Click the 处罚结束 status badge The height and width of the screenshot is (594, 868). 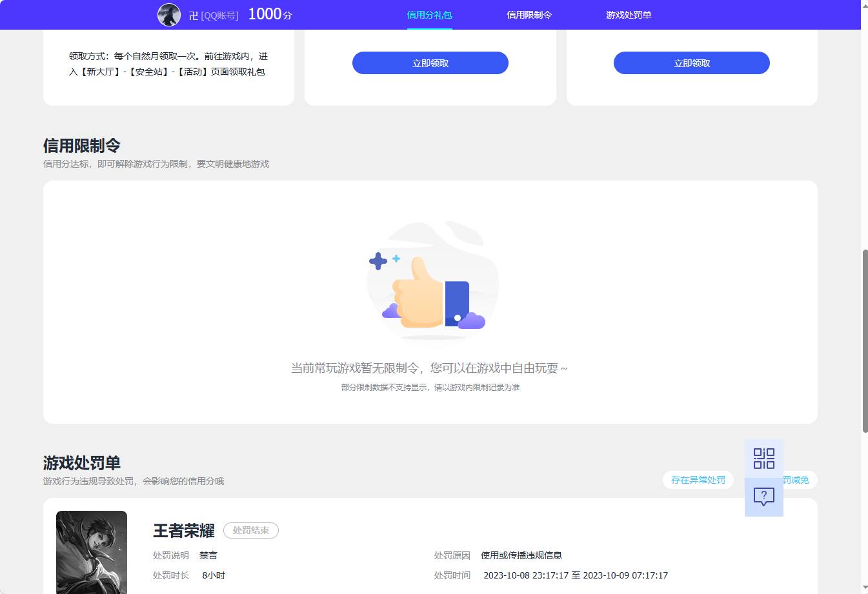tap(251, 530)
